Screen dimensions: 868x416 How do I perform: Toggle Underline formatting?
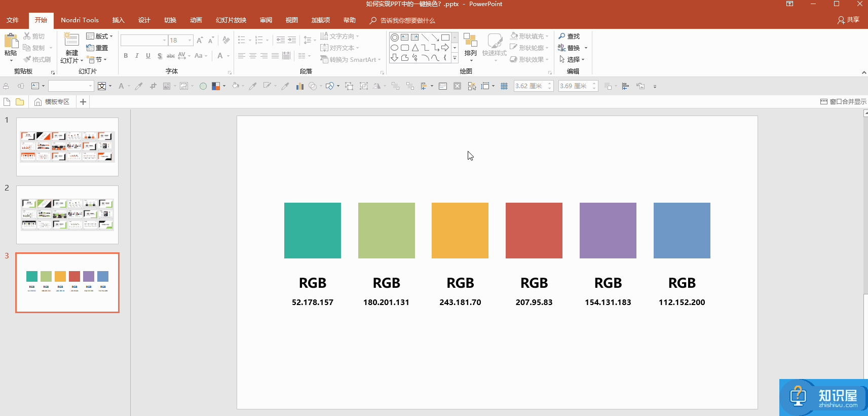pos(148,56)
